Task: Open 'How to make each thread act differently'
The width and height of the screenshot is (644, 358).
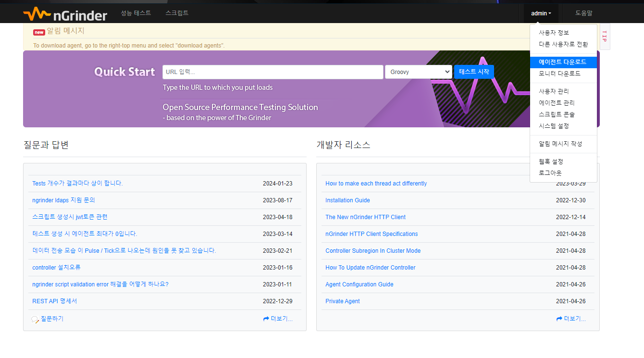Action: [376, 184]
